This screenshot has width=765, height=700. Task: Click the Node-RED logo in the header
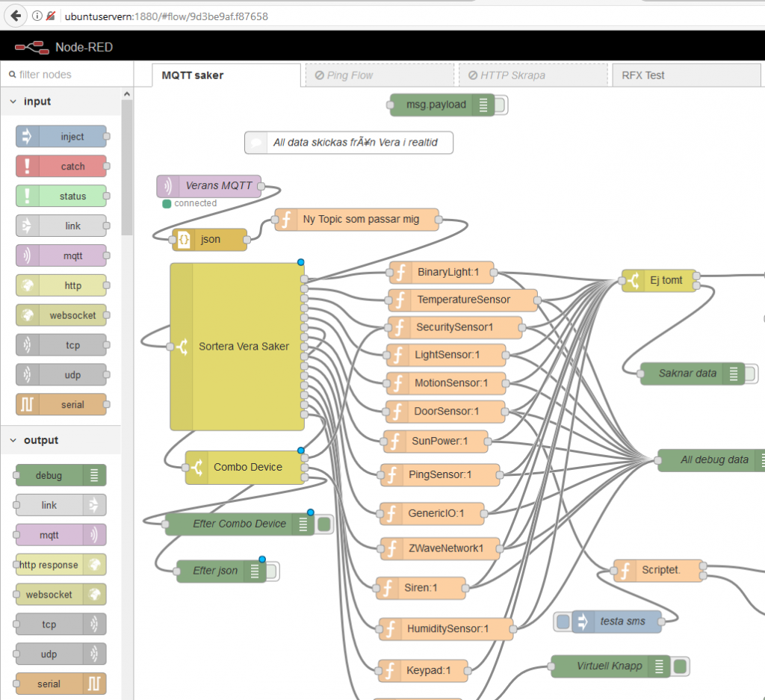31,47
